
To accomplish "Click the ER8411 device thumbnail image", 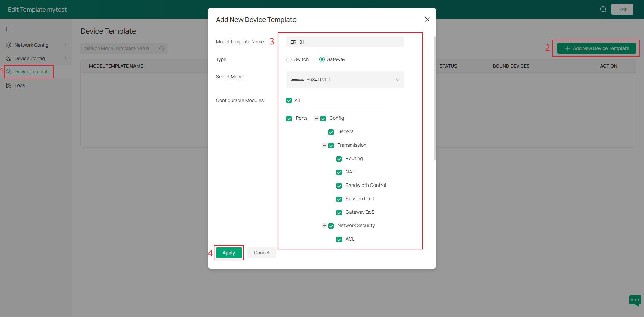I will point(298,80).
